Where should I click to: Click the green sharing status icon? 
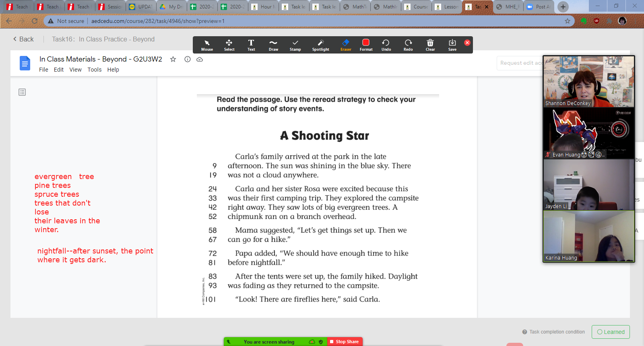tap(312, 342)
